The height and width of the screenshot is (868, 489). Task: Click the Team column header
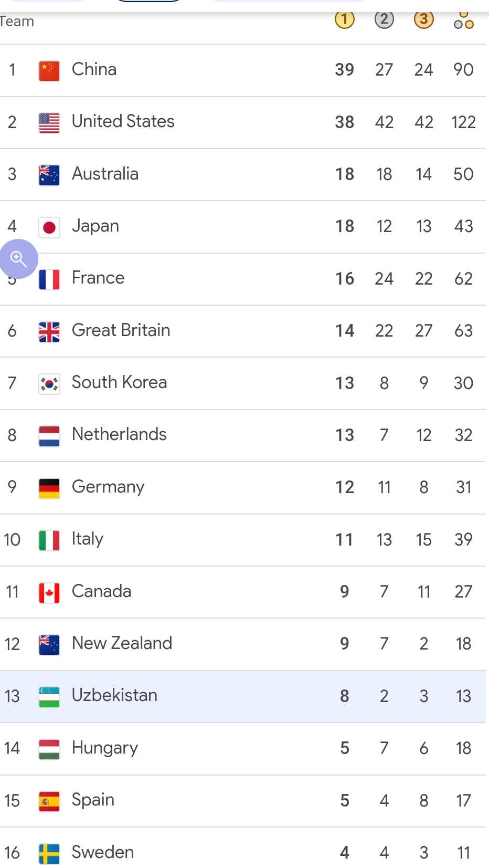click(17, 22)
